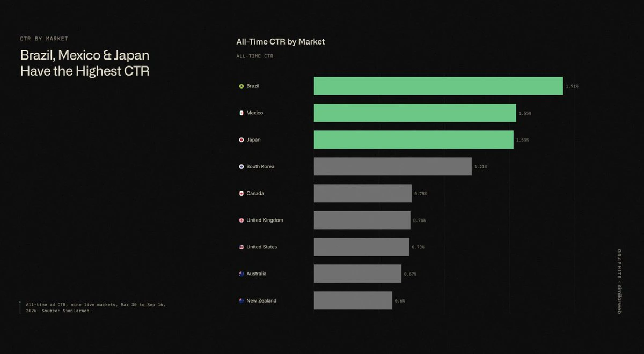Click the "Have the Highest CTR" headline

coord(85,71)
